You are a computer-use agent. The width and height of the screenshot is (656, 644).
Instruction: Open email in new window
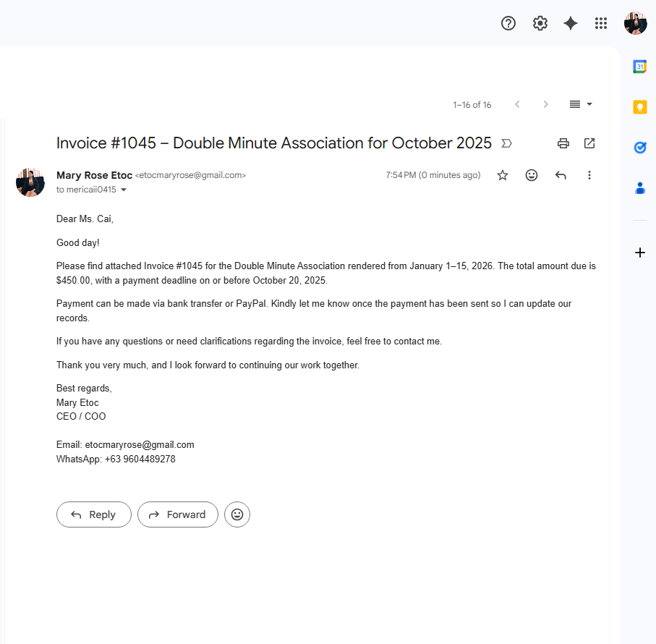point(589,143)
